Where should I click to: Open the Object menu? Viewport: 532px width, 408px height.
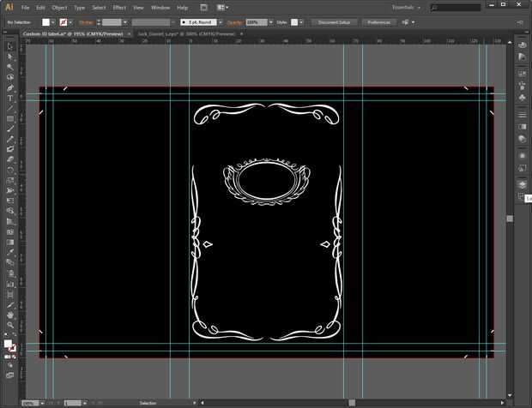coord(59,7)
